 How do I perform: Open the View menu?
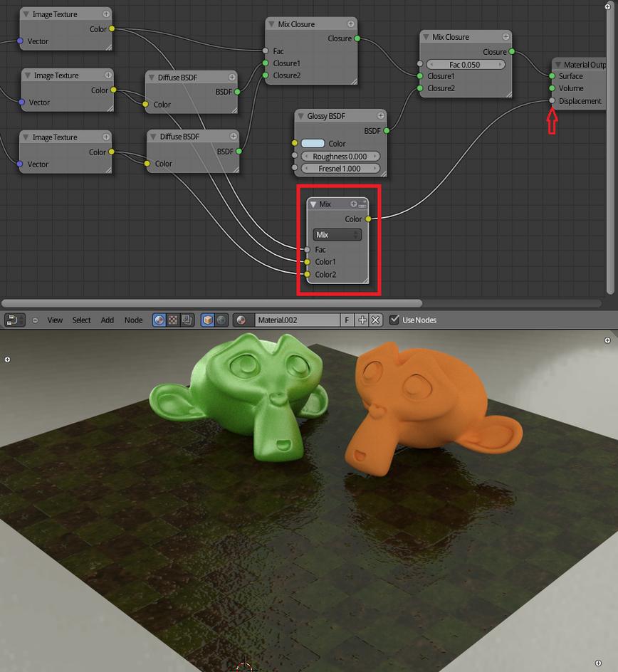tap(55, 320)
